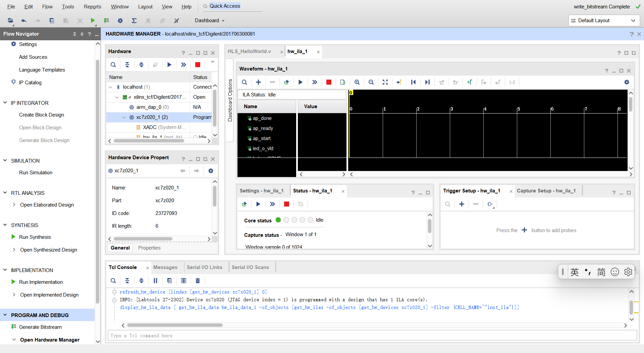Go to waveform start time

coord(413,82)
